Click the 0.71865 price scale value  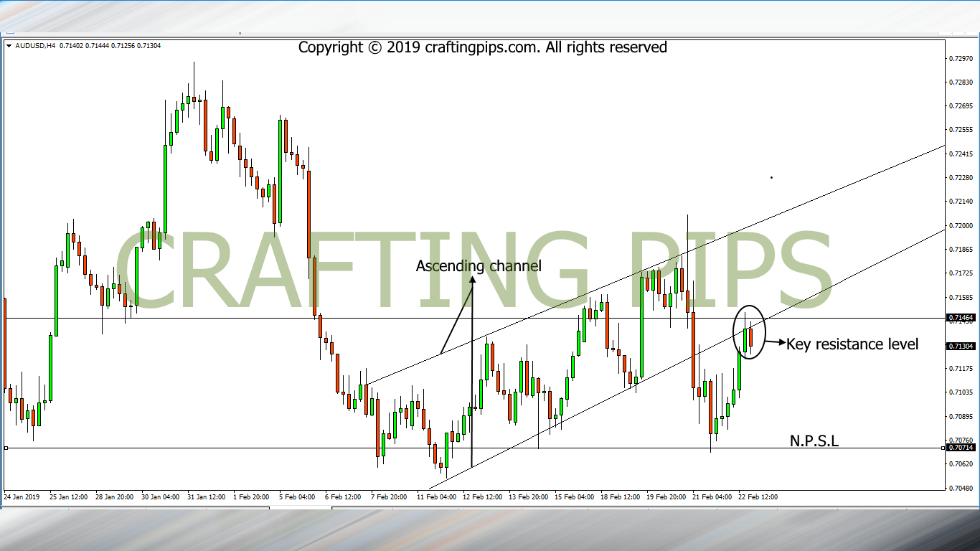pos(961,249)
